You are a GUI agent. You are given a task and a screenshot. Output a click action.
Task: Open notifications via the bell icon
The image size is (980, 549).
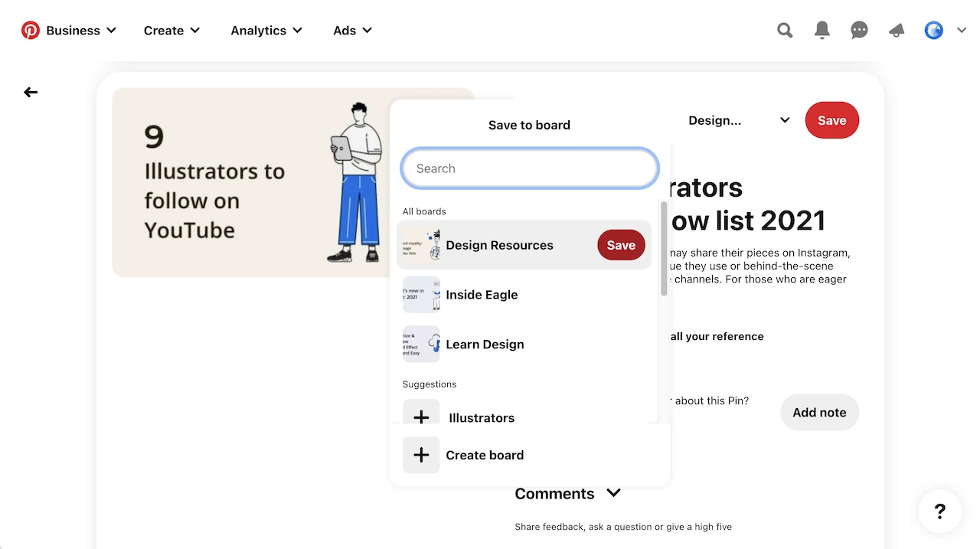pyautogui.click(x=822, y=30)
